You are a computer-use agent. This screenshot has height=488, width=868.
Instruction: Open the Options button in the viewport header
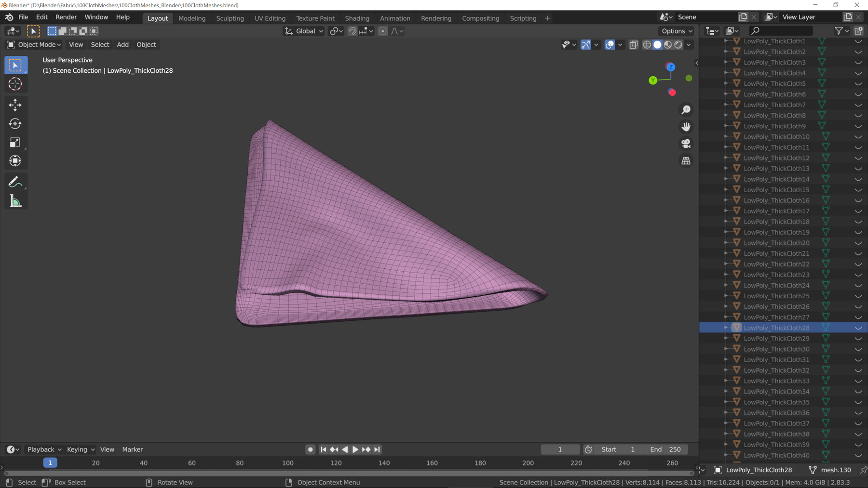pyautogui.click(x=677, y=31)
